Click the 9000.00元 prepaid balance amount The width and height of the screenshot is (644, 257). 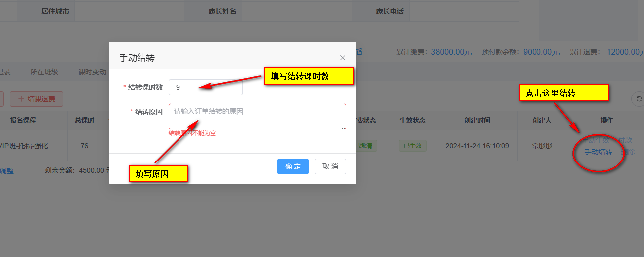click(x=541, y=52)
